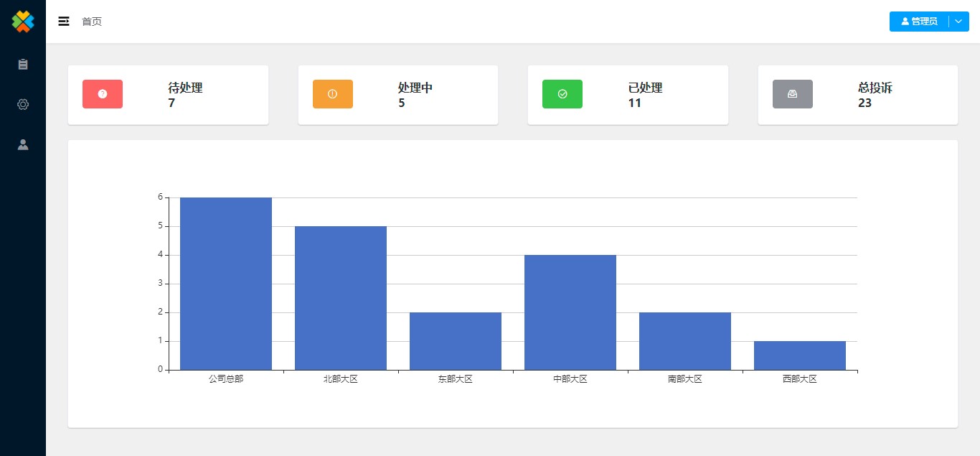The height and width of the screenshot is (456, 980).
Task: Click the colorful app logo
Action: 23,22
